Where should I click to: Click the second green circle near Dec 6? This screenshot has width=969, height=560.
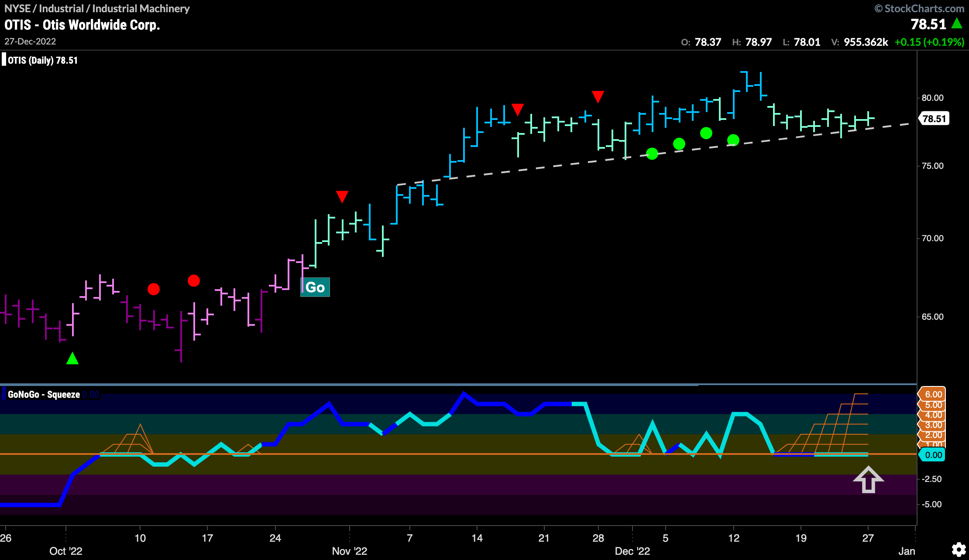pyautogui.click(x=679, y=144)
